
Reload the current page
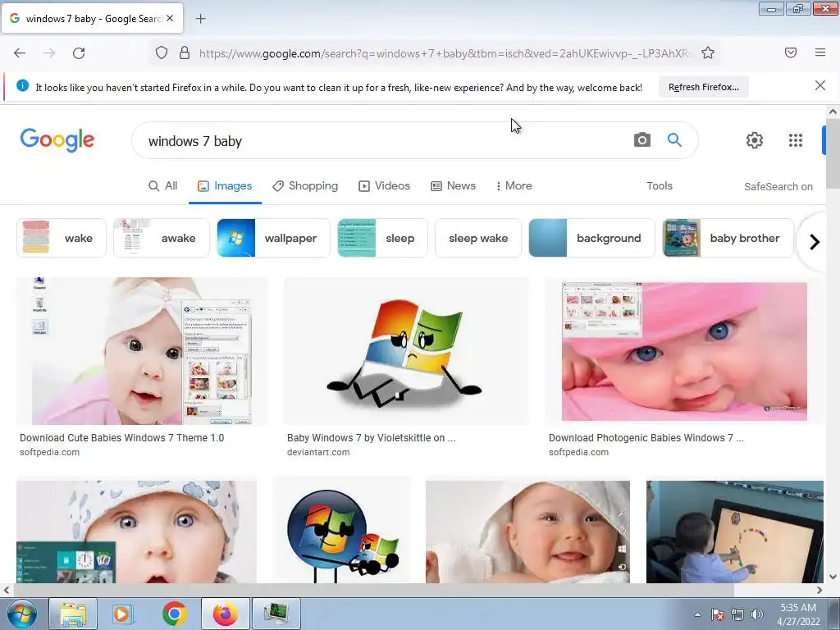pyautogui.click(x=79, y=53)
